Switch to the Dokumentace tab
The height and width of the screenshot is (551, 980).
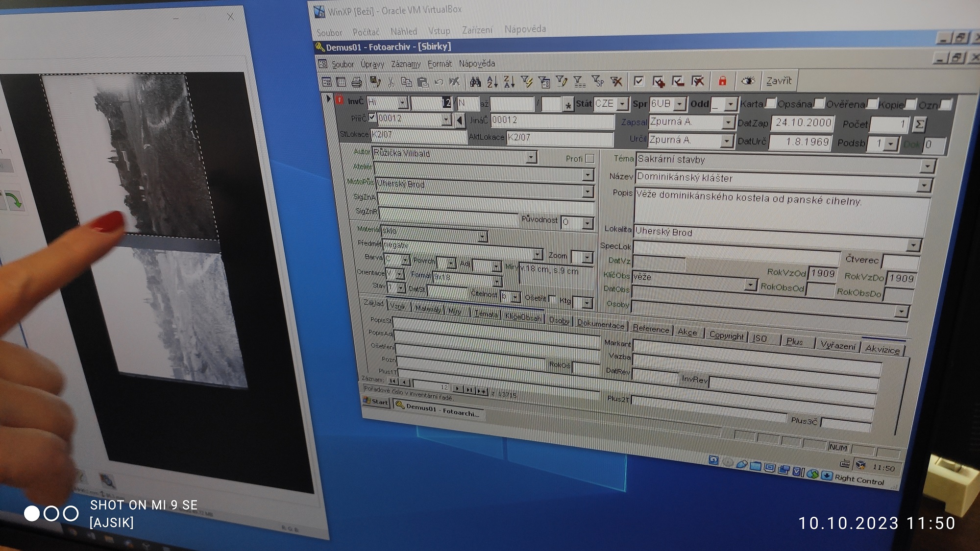click(601, 324)
